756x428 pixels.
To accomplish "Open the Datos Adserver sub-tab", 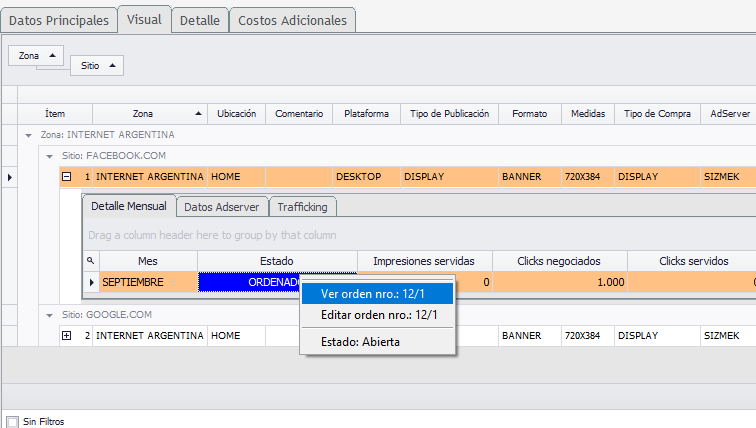I will (x=222, y=207).
